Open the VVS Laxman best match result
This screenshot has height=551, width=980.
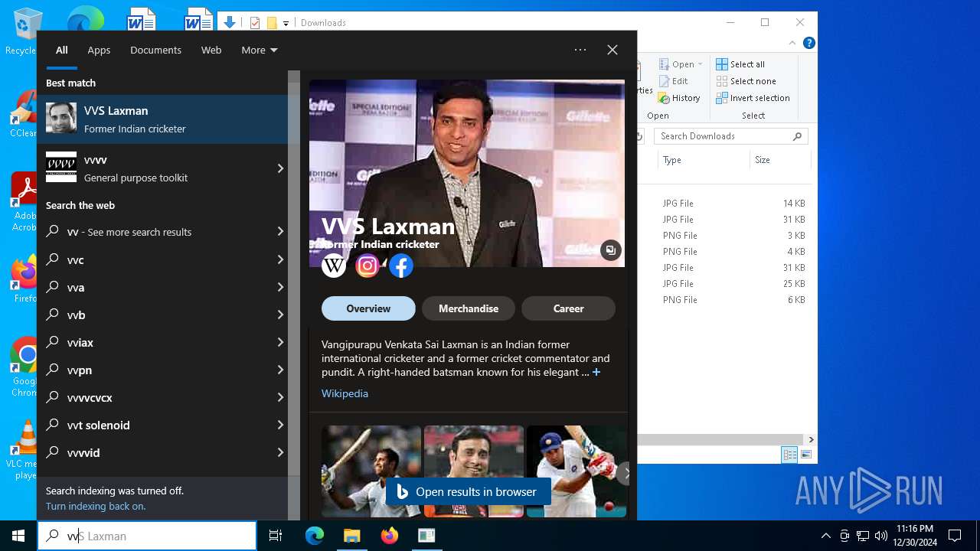pos(162,119)
